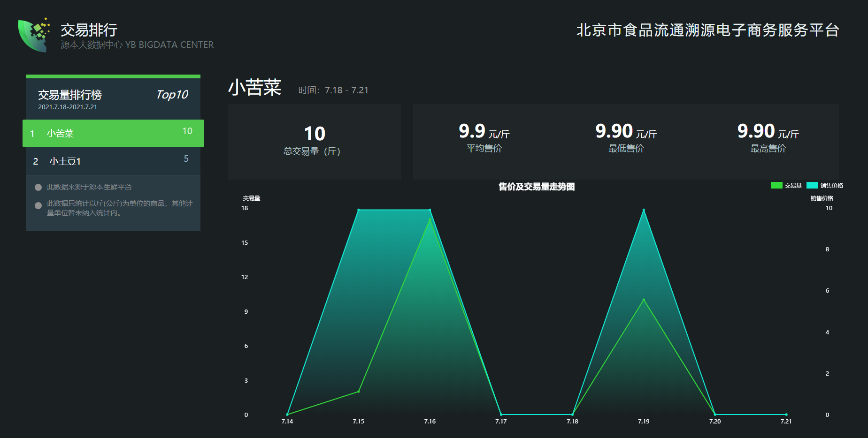Click the Top10 label in ranking header
868x438 pixels.
(x=172, y=95)
